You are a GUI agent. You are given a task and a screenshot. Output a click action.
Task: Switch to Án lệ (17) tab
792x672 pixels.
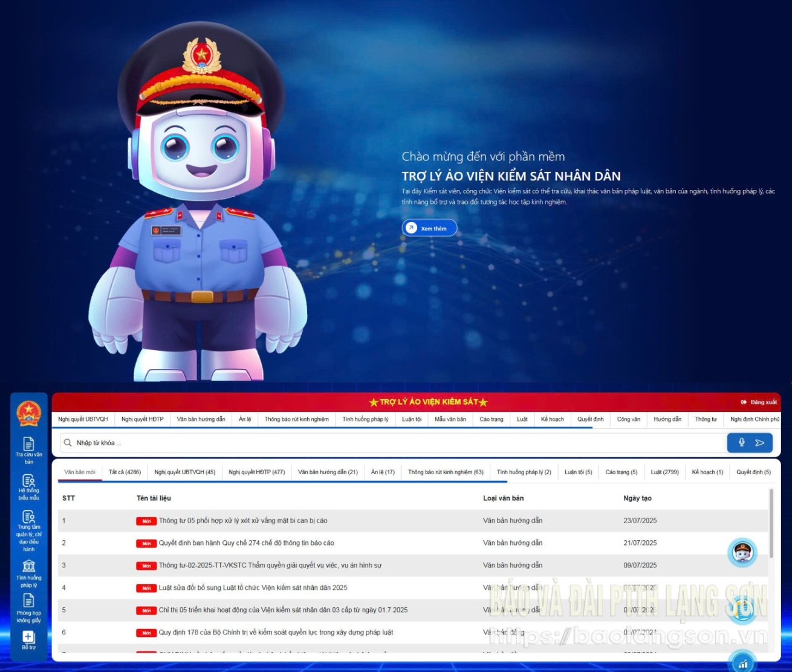tap(383, 472)
